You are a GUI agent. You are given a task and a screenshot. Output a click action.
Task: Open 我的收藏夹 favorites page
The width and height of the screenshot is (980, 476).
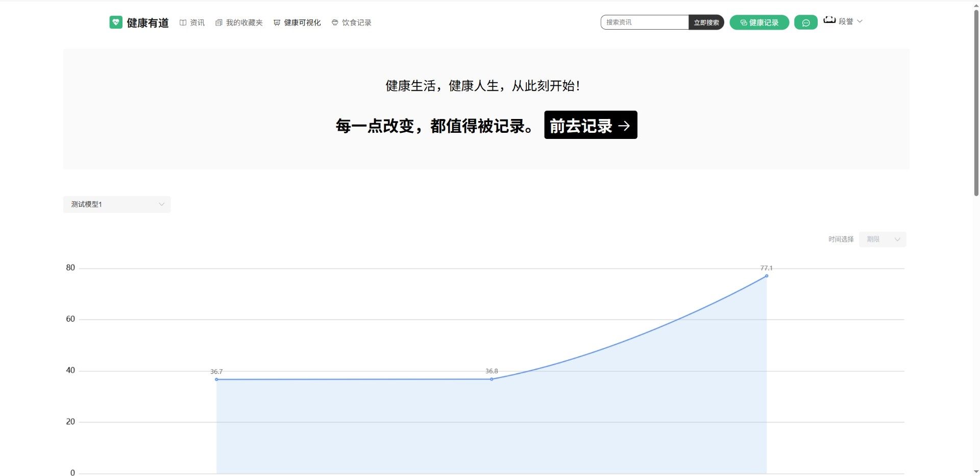tap(239, 22)
